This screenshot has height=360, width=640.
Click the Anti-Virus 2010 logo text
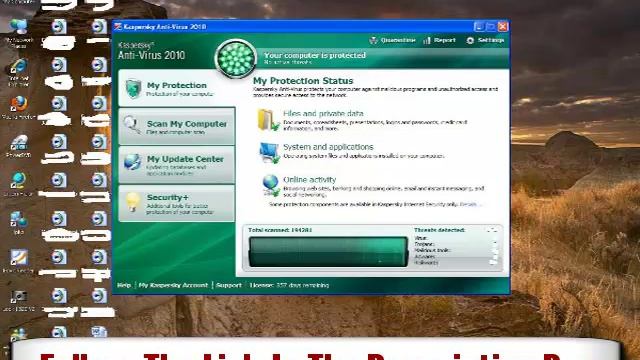151,55
